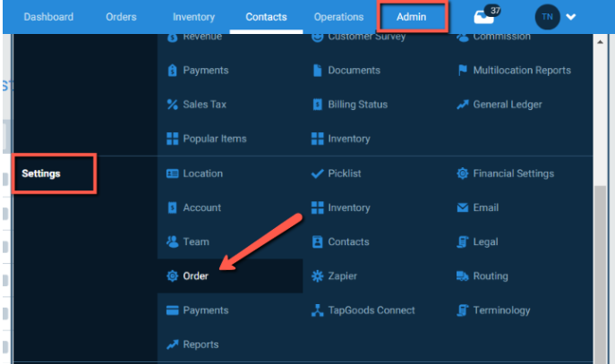Open Legal settings

coord(485,241)
